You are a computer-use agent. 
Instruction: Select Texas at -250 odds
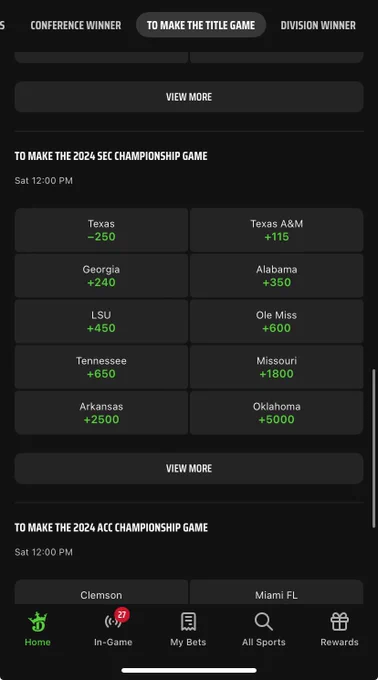(x=101, y=230)
